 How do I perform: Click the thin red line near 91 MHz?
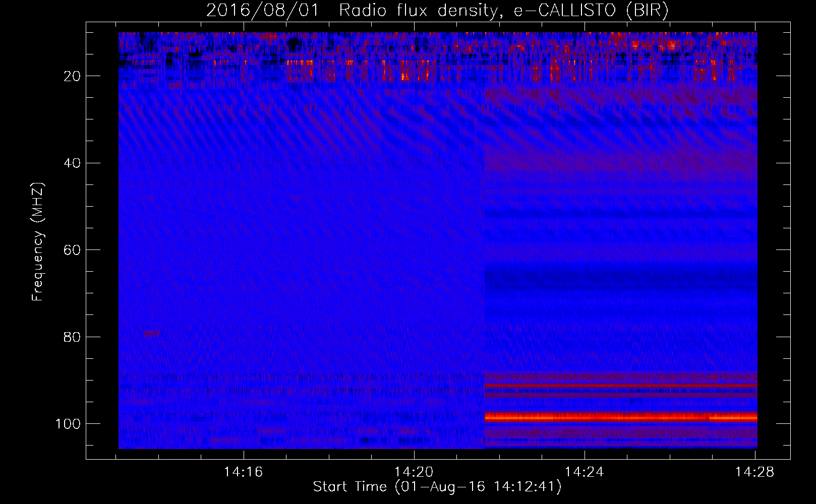[x=621, y=386]
